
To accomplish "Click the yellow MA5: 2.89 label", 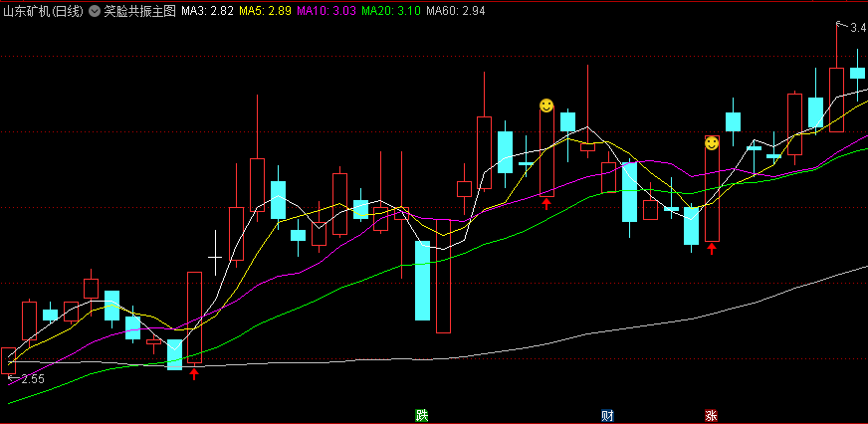I will pos(265,11).
